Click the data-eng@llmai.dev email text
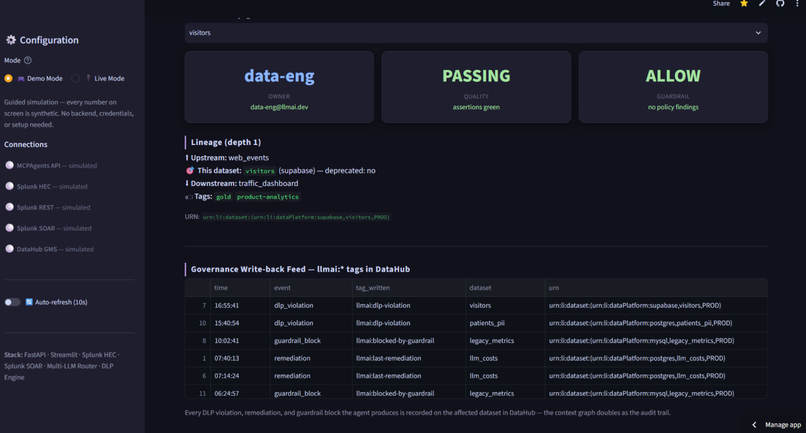 [x=279, y=107]
